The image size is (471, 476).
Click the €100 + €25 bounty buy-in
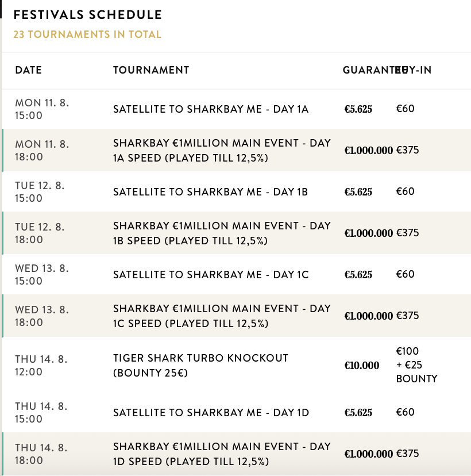coord(416,365)
